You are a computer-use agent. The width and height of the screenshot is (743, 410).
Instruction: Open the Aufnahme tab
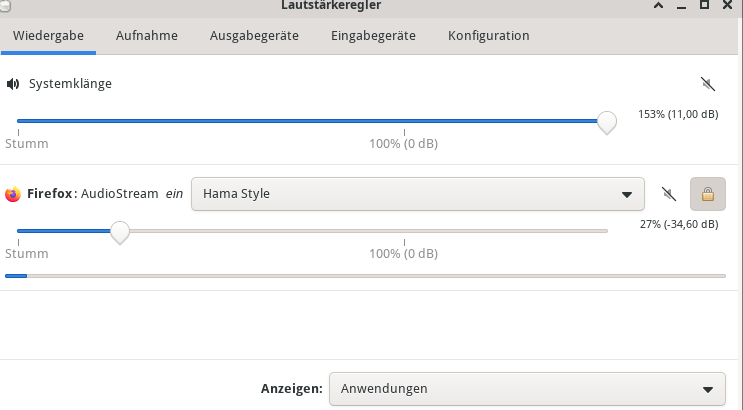point(147,36)
